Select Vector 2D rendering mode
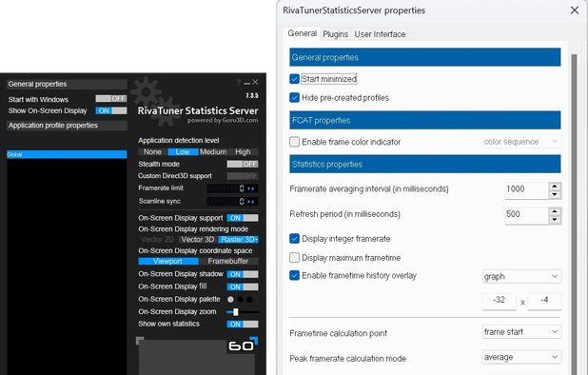588x375 pixels. pyautogui.click(x=158, y=239)
